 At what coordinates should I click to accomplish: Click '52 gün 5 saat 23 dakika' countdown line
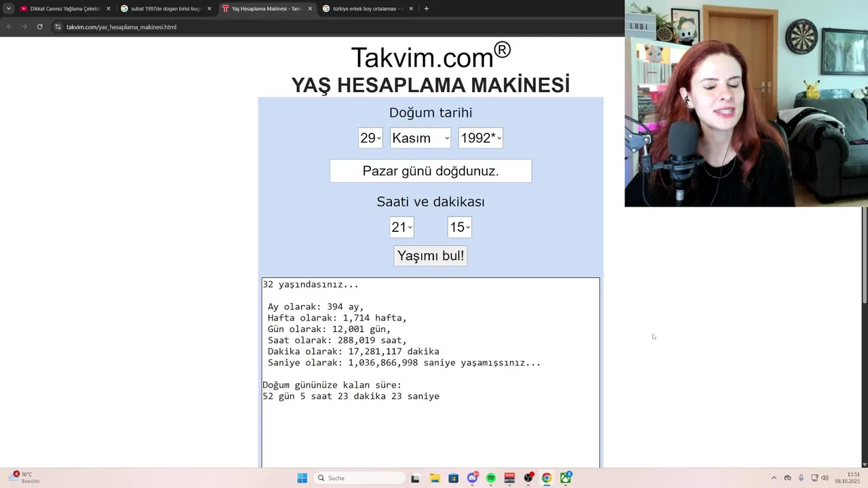tap(351, 396)
